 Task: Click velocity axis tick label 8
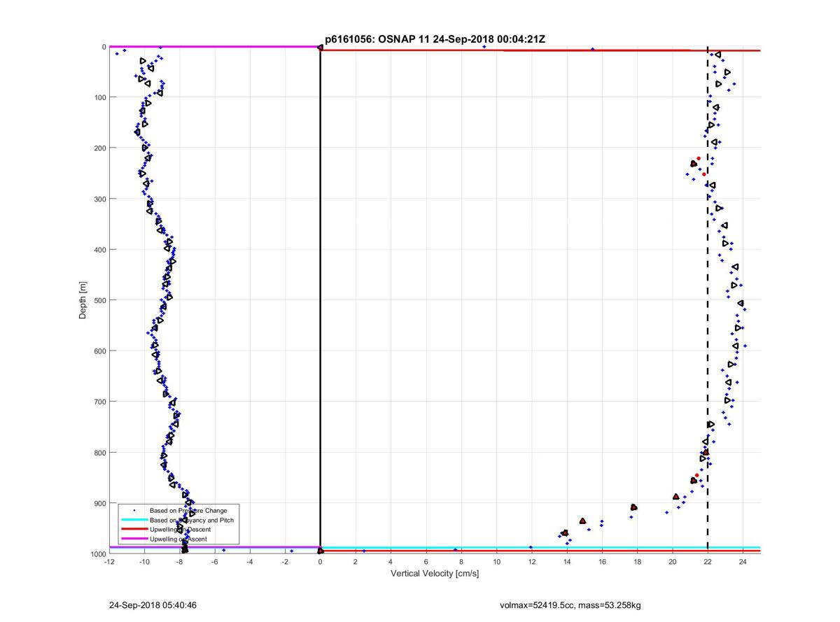pyautogui.click(x=461, y=562)
